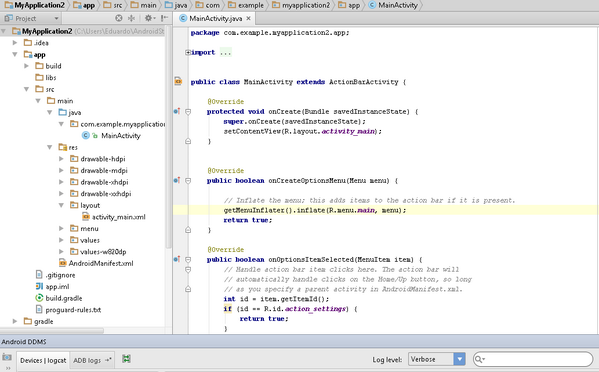Click the hide Project panel icon
The width and height of the screenshot is (599, 372).
[x=164, y=18]
